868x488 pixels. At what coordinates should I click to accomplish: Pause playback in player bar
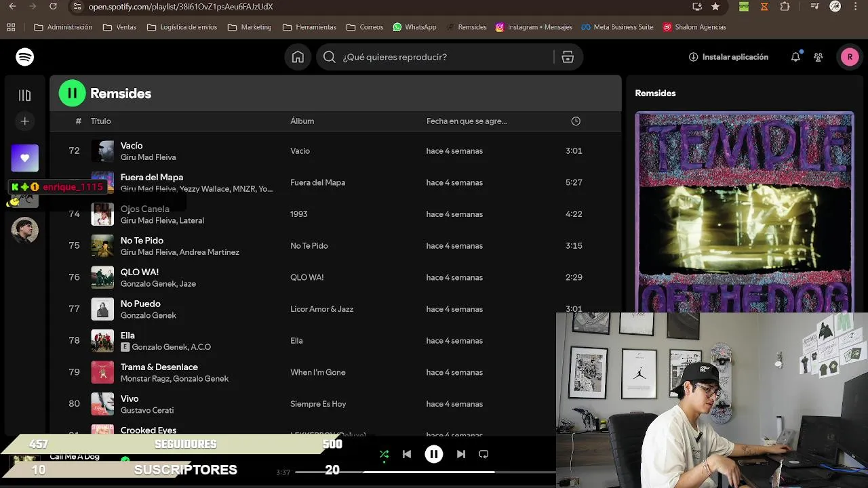pos(434,454)
